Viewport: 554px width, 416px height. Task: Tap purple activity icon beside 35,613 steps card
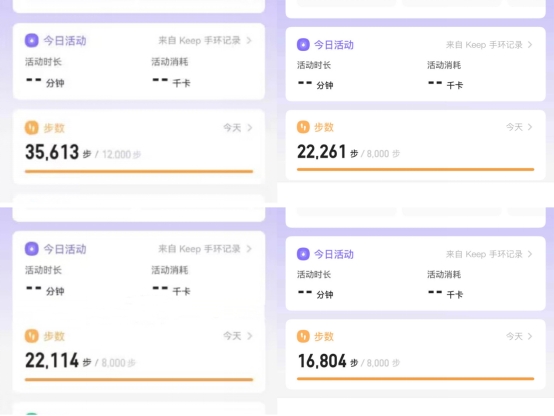click(x=31, y=41)
